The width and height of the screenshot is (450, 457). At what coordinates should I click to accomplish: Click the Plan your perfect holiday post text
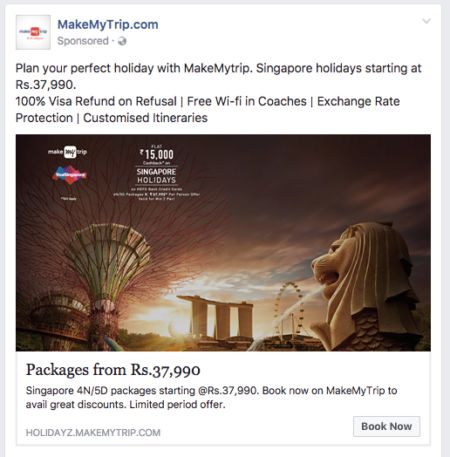coord(218,76)
